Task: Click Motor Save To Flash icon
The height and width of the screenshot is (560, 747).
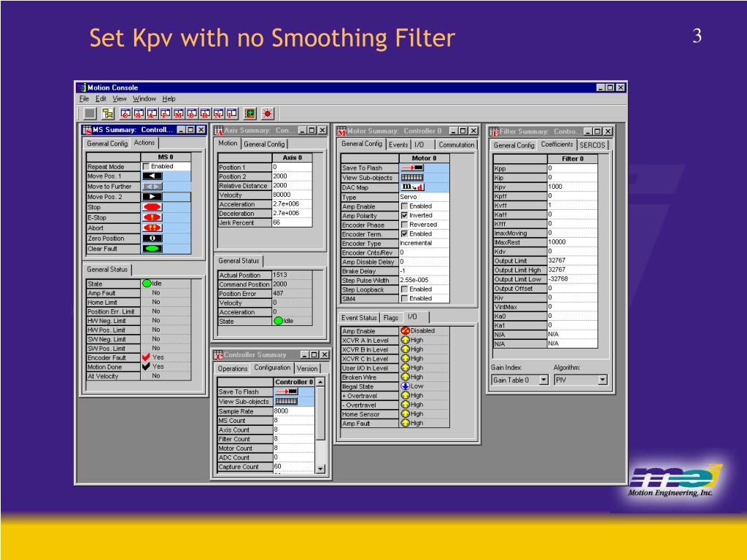Action: 412,168
